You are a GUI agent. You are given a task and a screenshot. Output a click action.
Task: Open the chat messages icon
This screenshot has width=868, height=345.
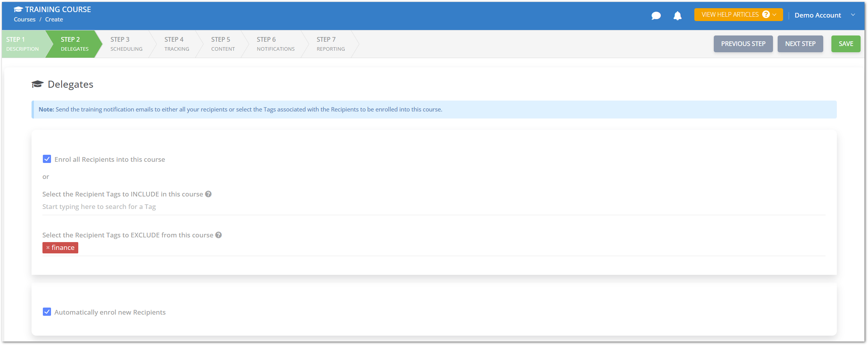point(656,16)
